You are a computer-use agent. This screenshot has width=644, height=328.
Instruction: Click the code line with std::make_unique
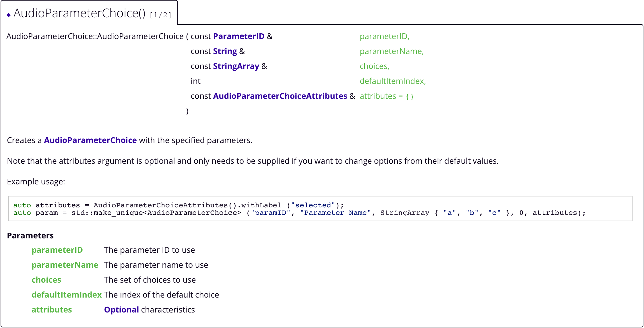pyautogui.click(x=299, y=213)
